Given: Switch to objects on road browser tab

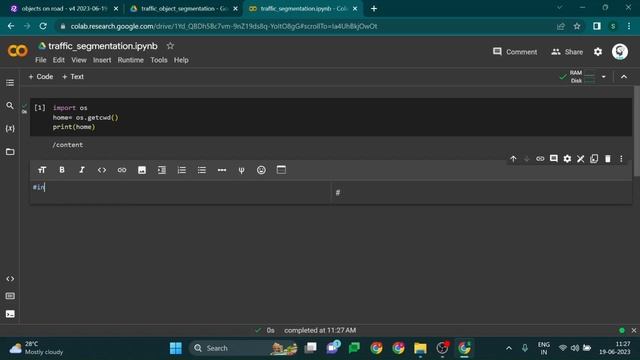Looking at the screenshot, I should pyautogui.click(x=65, y=9).
